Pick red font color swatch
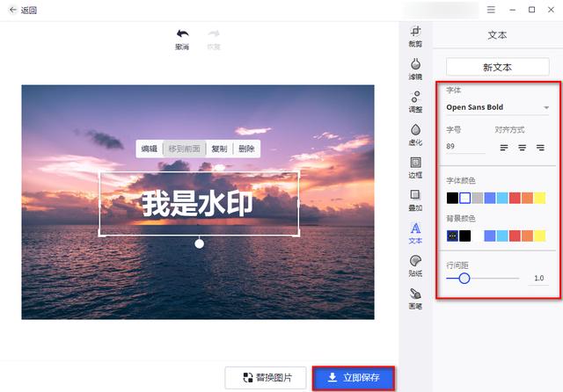The height and width of the screenshot is (392, 563). [x=515, y=198]
